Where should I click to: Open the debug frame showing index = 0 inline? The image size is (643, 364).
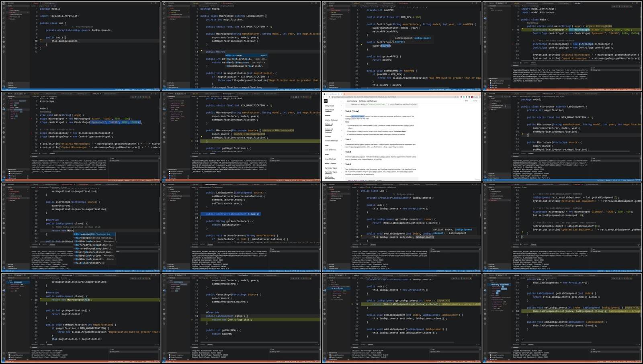402,318
